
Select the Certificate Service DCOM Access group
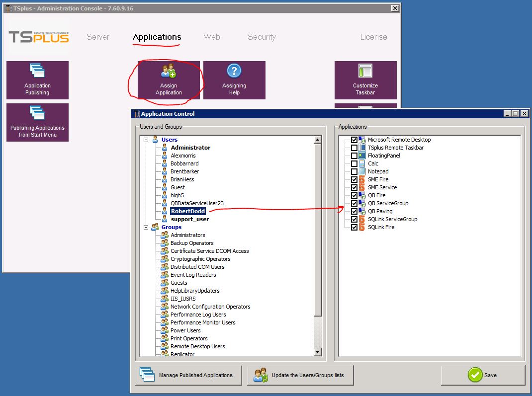209,251
